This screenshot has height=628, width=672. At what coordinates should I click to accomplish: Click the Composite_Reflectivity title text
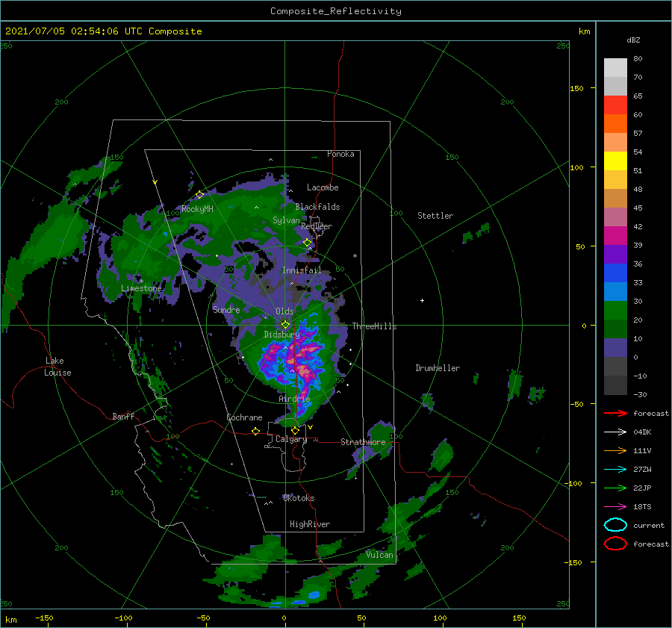tap(336, 11)
